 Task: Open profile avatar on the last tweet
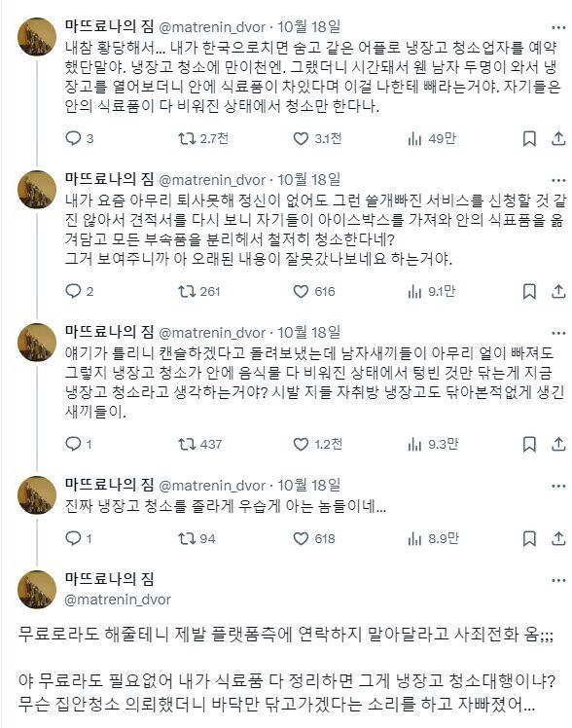37,589
